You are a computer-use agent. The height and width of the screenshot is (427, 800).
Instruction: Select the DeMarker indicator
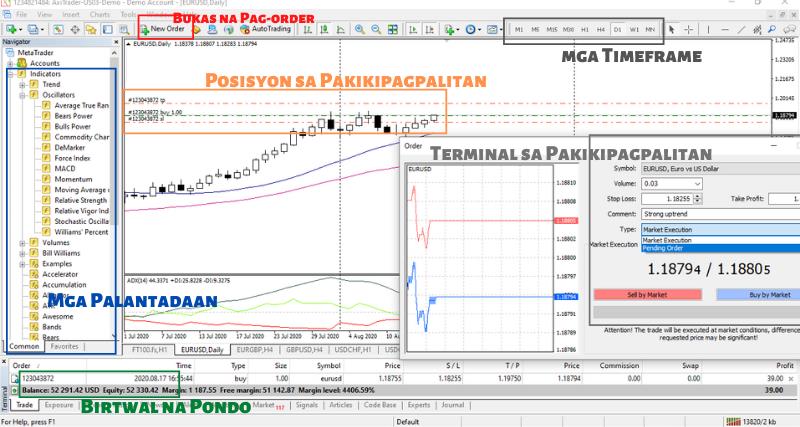click(x=69, y=147)
